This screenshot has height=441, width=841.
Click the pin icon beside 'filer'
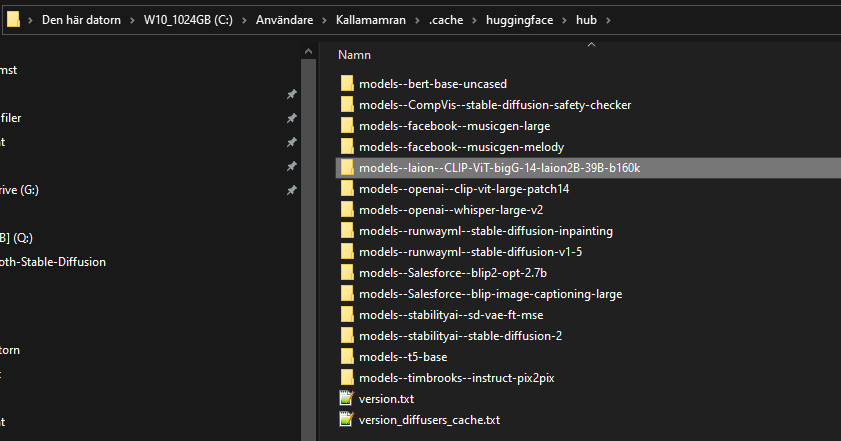pyautogui.click(x=291, y=118)
